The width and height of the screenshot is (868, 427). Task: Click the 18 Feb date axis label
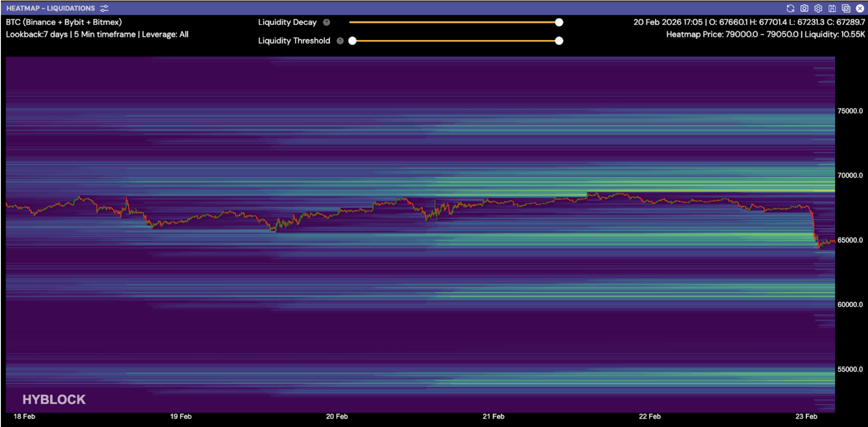click(24, 417)
